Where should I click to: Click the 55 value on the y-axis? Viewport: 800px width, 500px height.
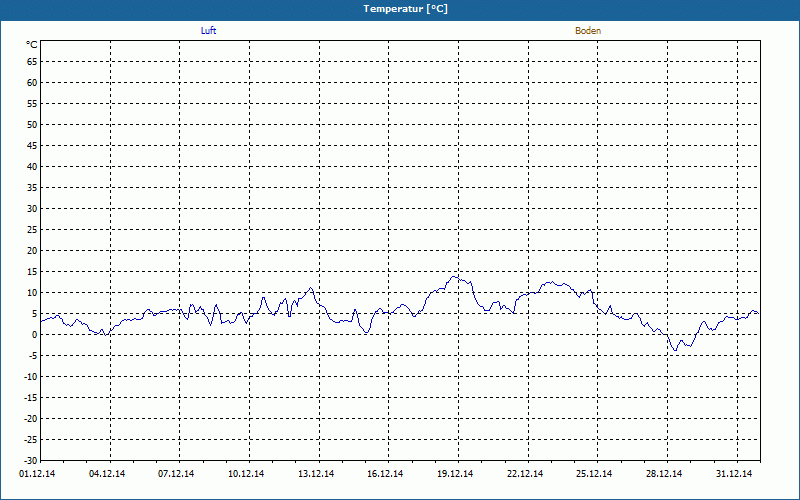click(32, 104)
